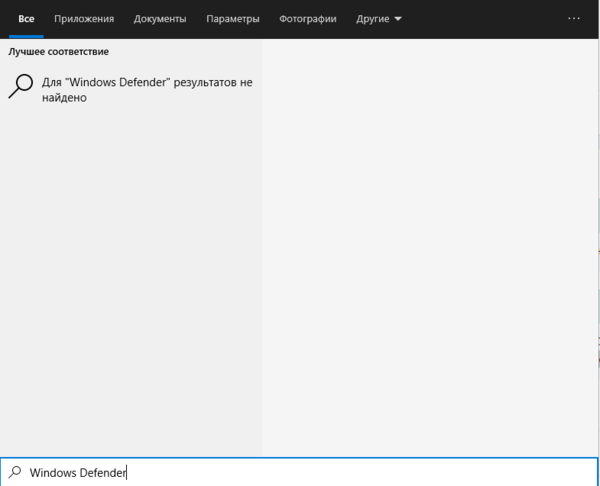Click the search box magnifier icon
Viewport: 600px width, 486px height.
click(15, 472)
